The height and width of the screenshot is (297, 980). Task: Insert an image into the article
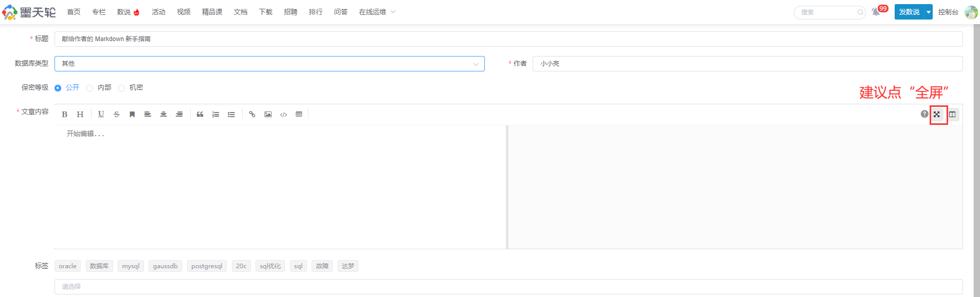click(x=268, y=114)
